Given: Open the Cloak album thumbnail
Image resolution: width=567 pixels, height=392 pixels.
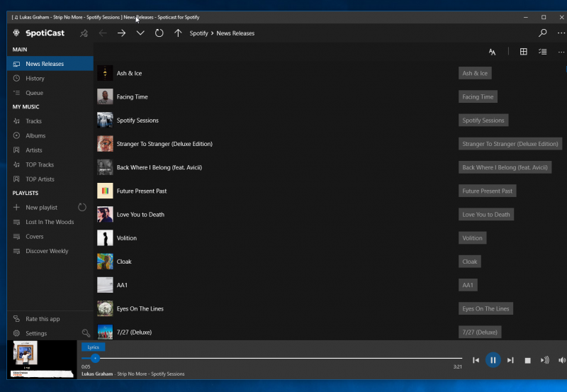Looking at the screenshot, I should [105, 262].
